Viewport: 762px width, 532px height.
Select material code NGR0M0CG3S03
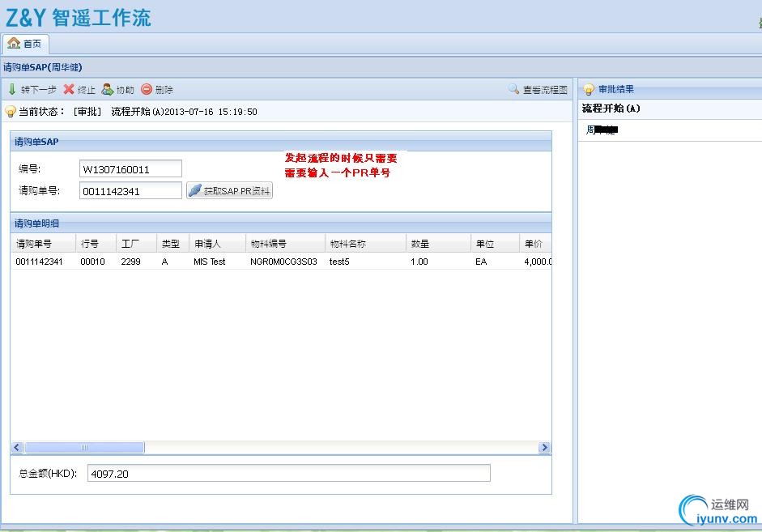coord(283,262)
